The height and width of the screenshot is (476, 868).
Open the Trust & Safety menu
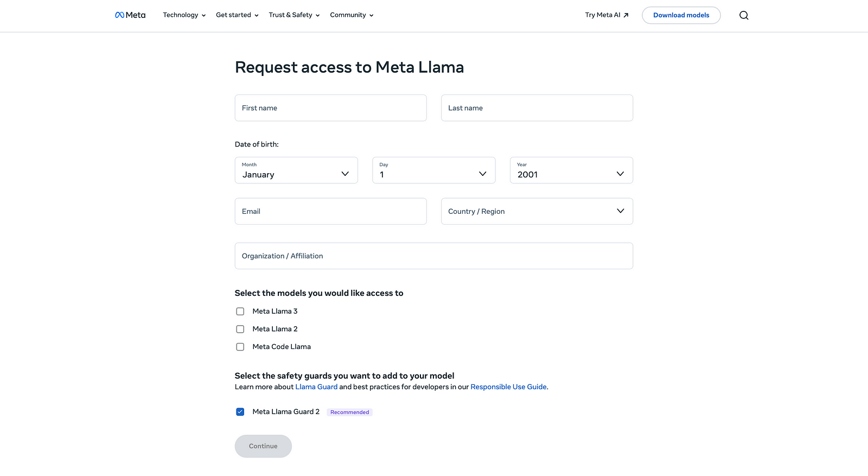[x=294, y=15]
